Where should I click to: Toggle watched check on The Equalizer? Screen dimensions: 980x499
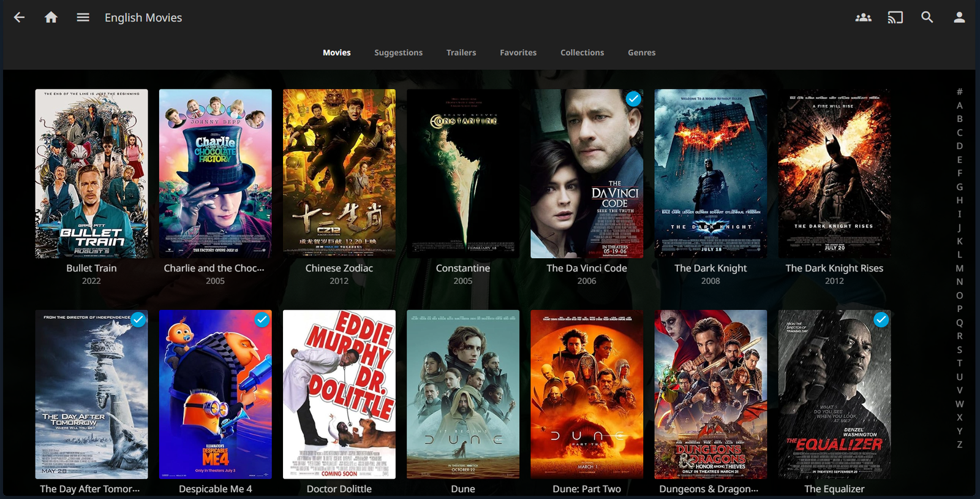click(881, 319)
